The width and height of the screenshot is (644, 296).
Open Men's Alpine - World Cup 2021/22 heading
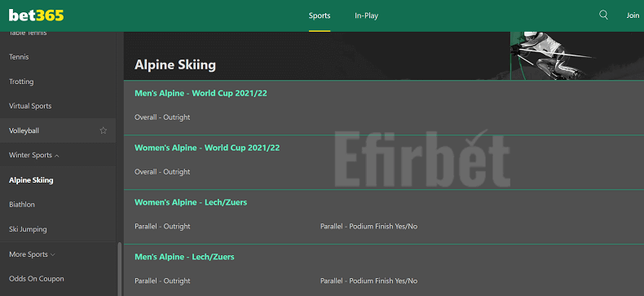pos(201,93)
